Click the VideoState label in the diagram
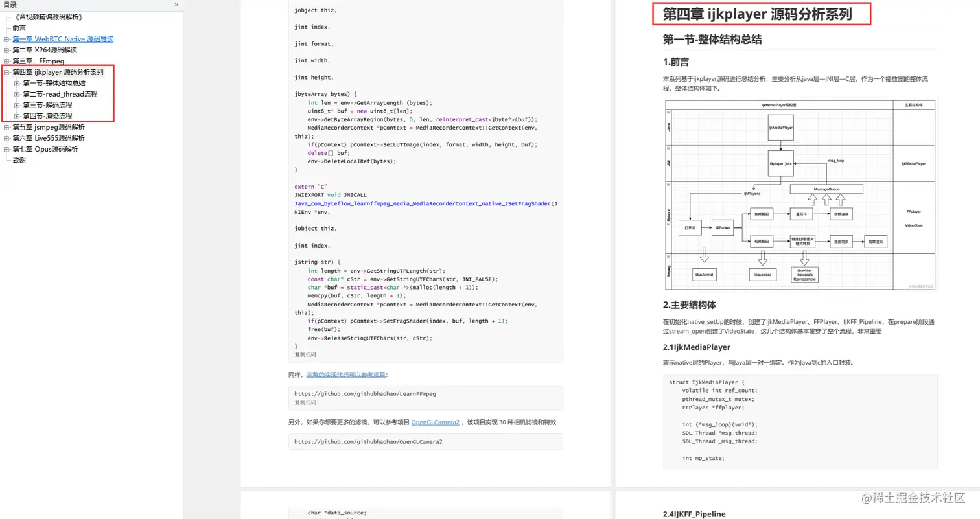This screenshot has width=980, height=519. point(913,225)
